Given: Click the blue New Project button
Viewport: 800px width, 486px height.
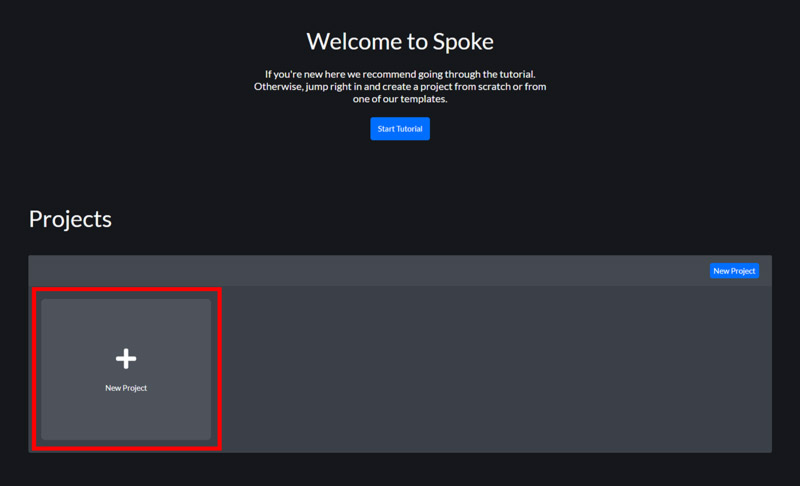Looking at the screenshot, I should pos(734,271).
